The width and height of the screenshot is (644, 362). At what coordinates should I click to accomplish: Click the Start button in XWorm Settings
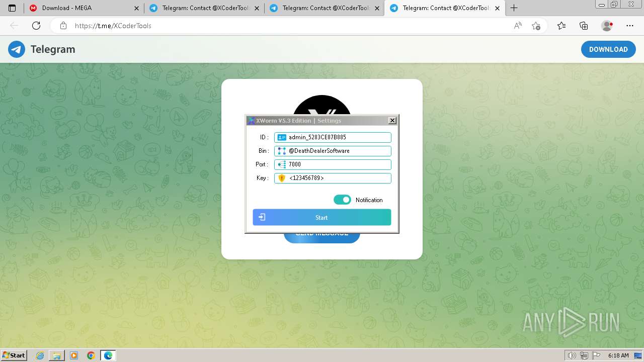tap(321, 217)
